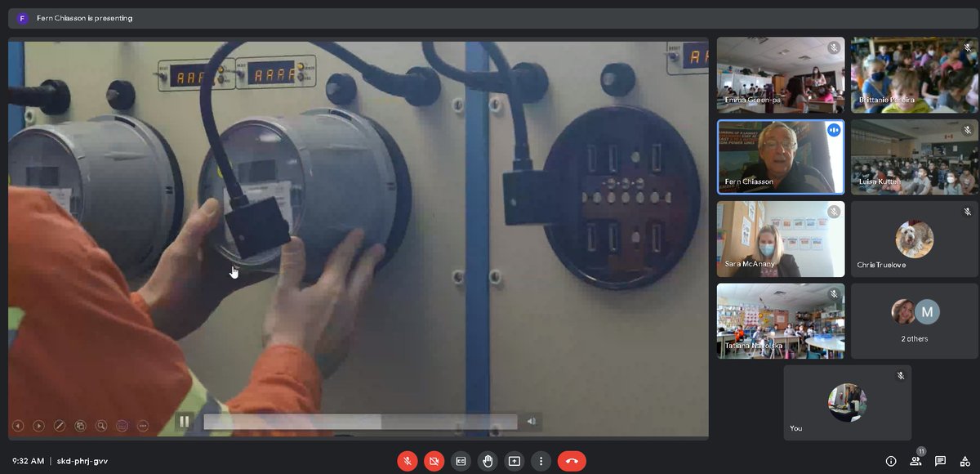Image resolution: width=980 pixels, height=474 pixels.
Task: Click muted mic icon on Brittanie Pereira tile
Action: click(x=967, y=47)
